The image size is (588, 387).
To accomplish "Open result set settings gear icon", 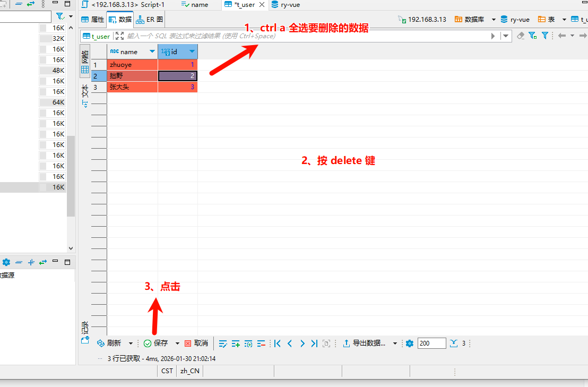I will [x=410, y=343].
